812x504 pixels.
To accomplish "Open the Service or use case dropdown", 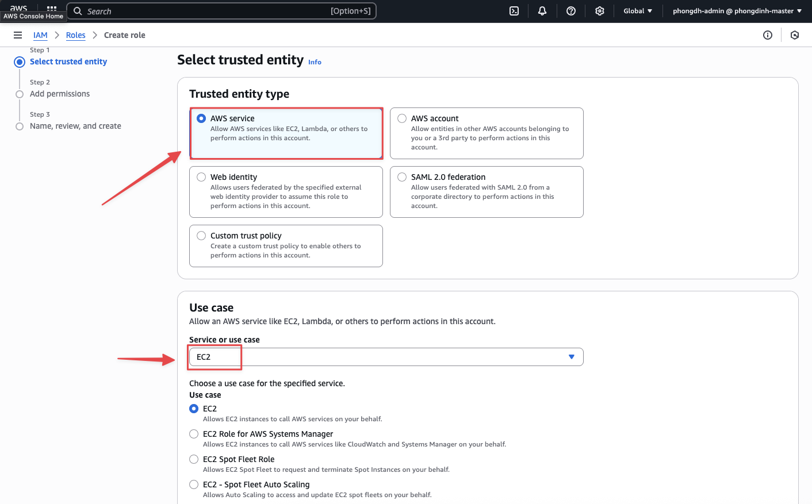I will click(x=386, y=357).
